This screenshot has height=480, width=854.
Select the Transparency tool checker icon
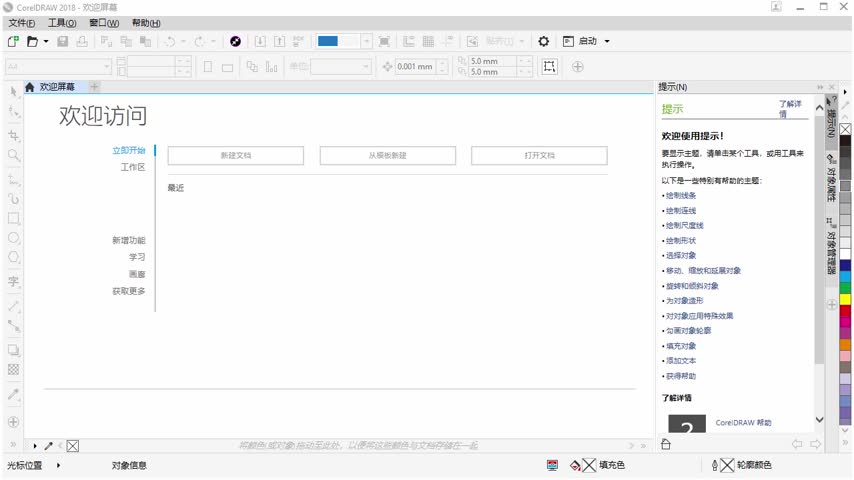[x=14, y=369]
